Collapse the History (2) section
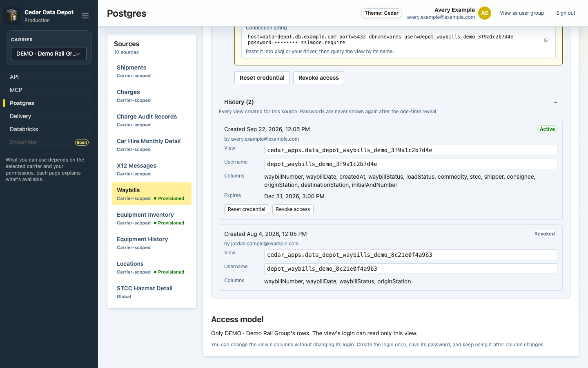Screen dimensions: 588x368 tap(555, 102)
